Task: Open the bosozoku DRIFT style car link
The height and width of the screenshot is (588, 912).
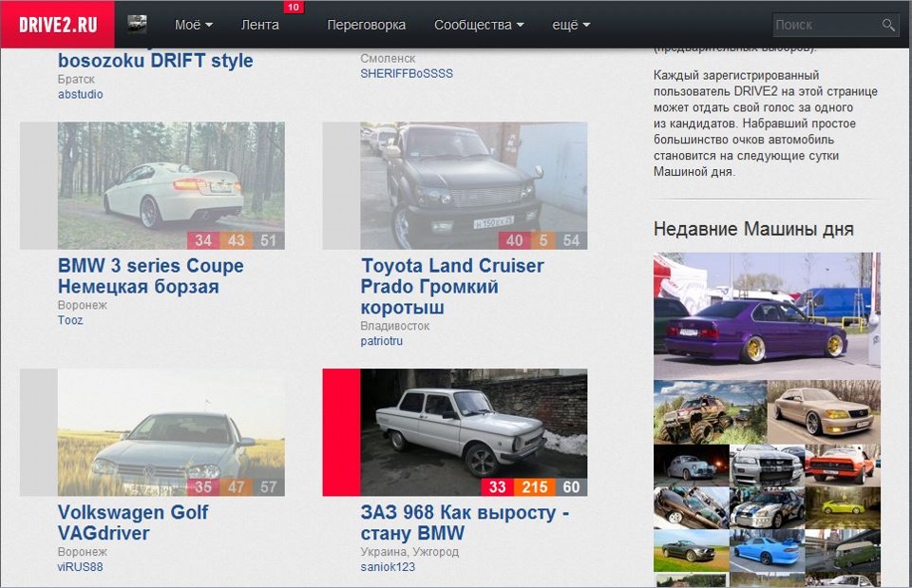Action: [155, 61]
